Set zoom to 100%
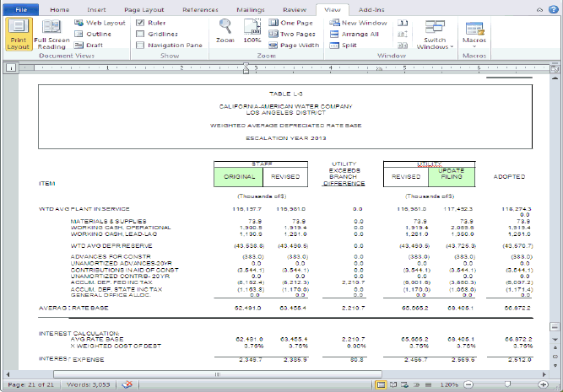Viewport: 563px width, 392px height. (252, 30)
